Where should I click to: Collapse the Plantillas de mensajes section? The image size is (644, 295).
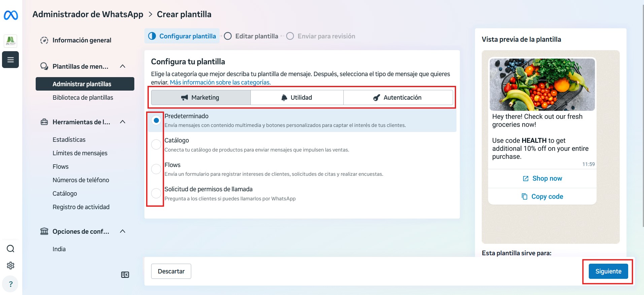tap(123, 66)
